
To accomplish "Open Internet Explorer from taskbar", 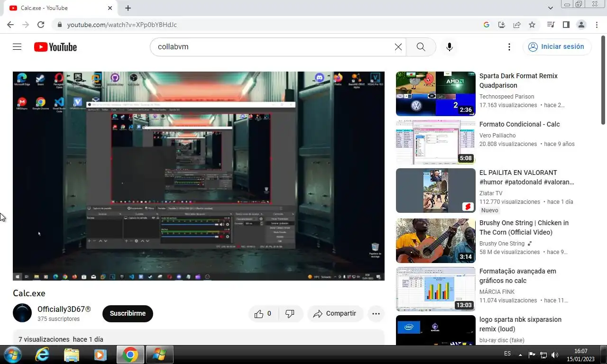I will (x=42, y=355).
